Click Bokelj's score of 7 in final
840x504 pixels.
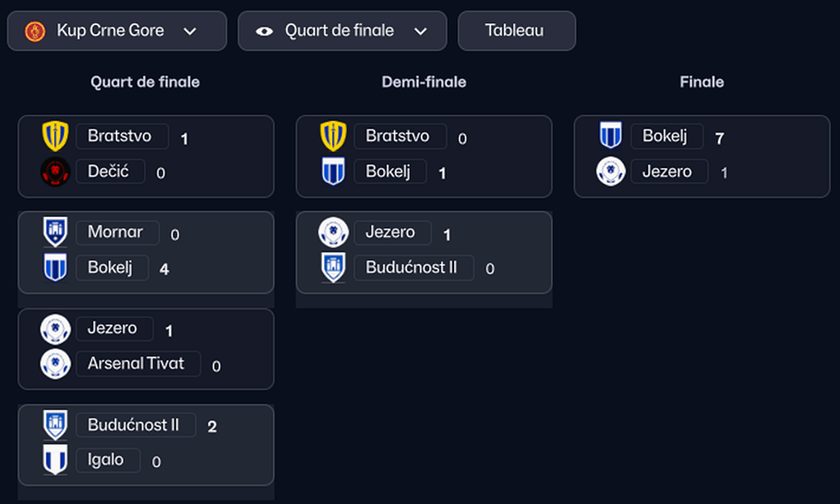click(720, 138)
